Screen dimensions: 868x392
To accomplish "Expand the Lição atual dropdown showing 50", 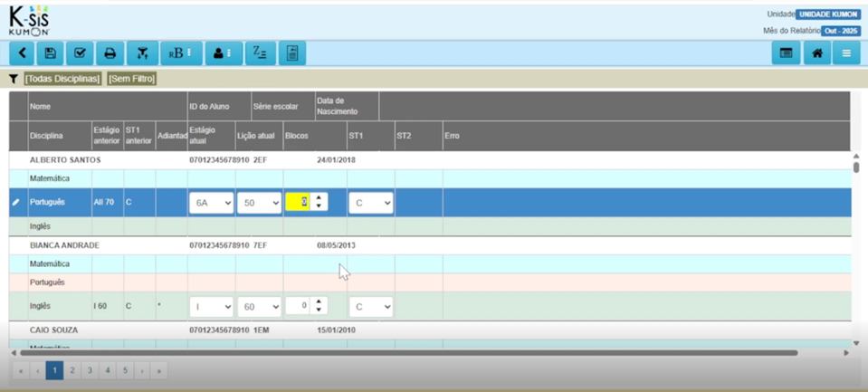I will 259,203.
